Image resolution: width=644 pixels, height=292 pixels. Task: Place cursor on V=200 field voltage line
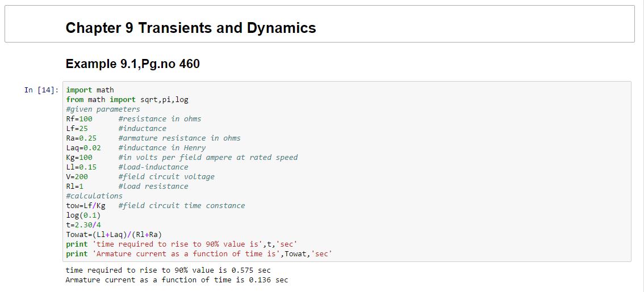[140, 177]
